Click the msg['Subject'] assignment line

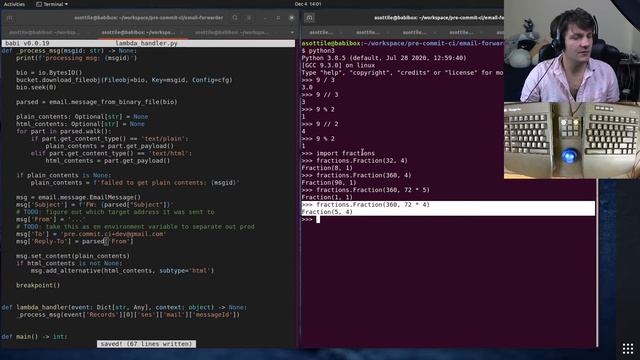pos(95,205)
